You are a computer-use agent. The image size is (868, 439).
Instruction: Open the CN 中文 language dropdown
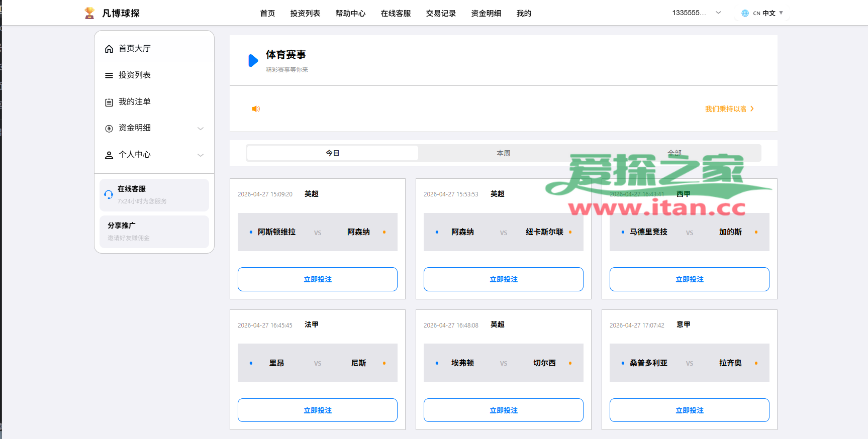tap(762, 13)
